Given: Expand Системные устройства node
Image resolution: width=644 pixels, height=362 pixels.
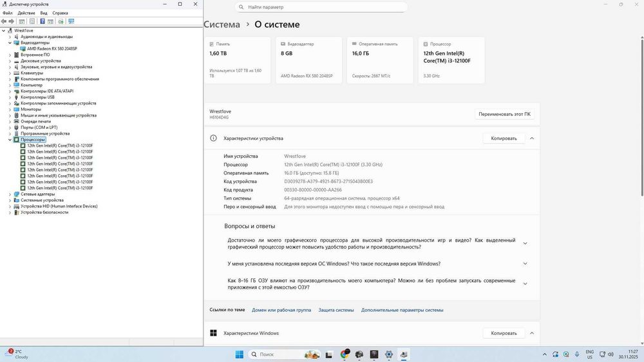Looking at the screenshot, I should point(10,200).
